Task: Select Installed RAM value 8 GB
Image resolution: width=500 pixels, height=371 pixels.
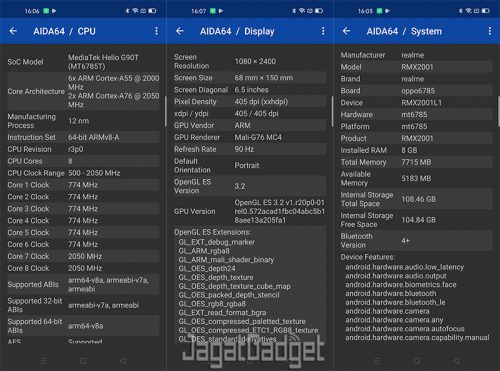Action: pyautogui.click(x=409, y=150)
